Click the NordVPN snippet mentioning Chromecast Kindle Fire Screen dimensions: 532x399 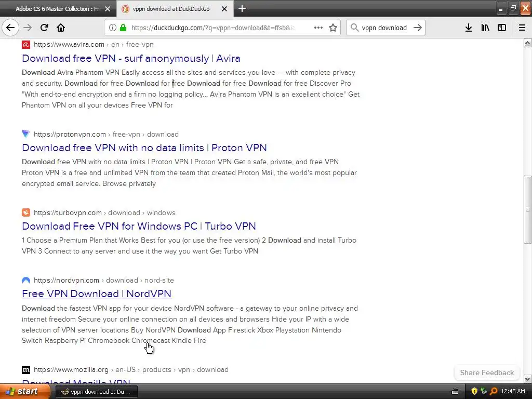click(x=190, y=324)
